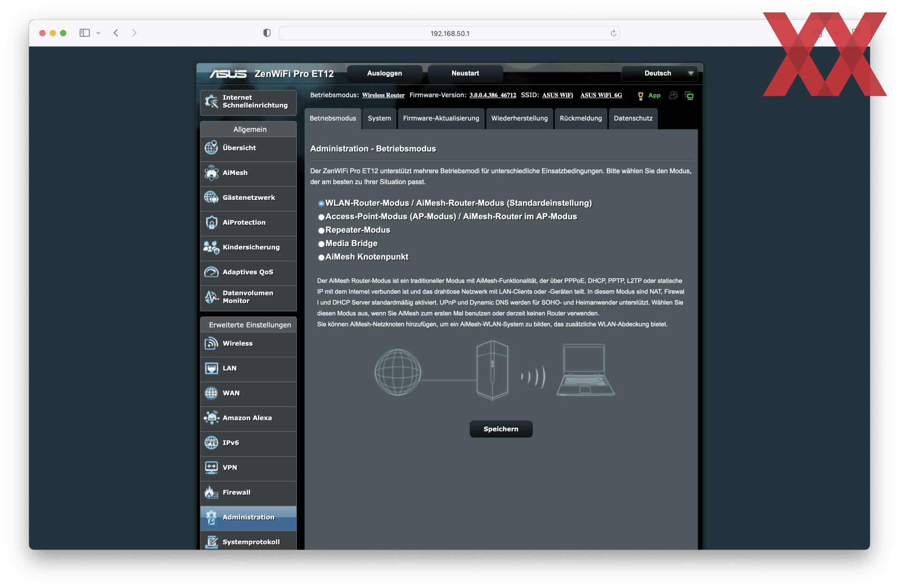
Task: Click the privacy shield icon in Safari
Action: [267, 33]
